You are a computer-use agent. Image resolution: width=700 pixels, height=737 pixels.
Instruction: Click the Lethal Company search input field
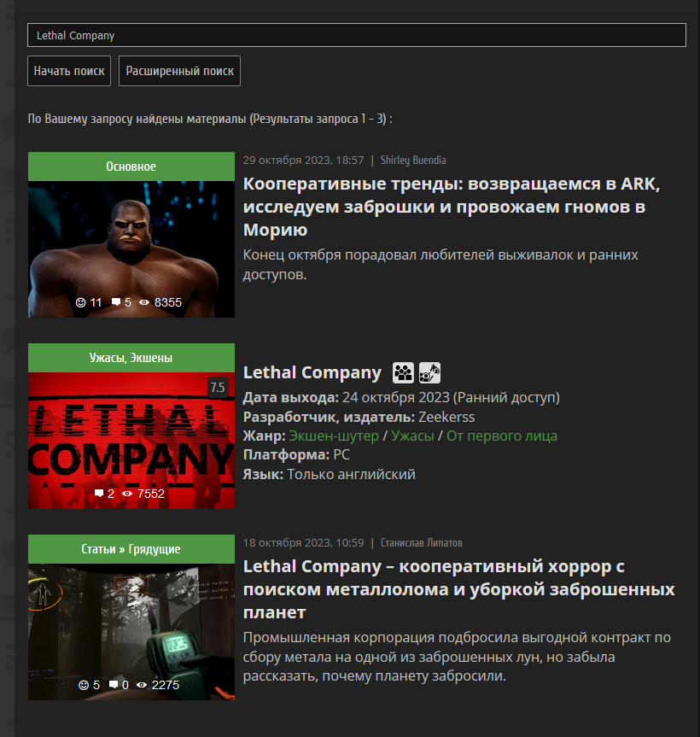357,35
